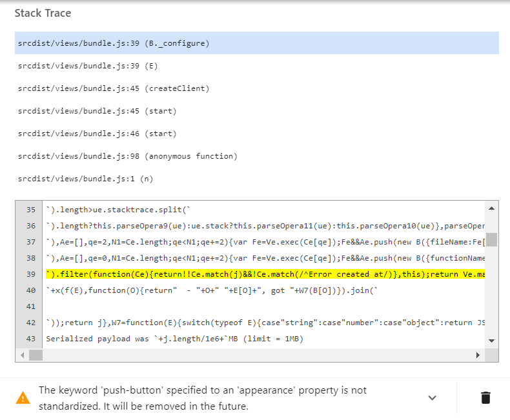The height and width of the screenshot is (420, 510).
Task: Open the createClient stack frame
Action: tap(114, 88)
